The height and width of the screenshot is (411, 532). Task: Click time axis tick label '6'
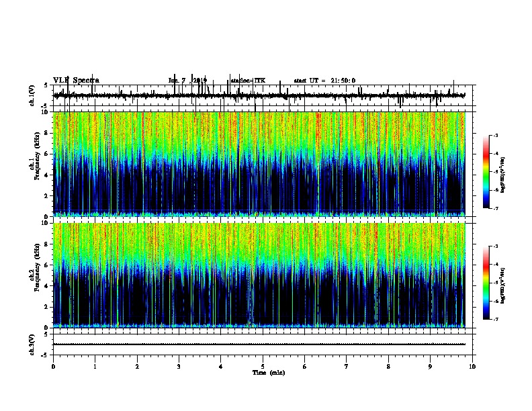tap(305, 367)
